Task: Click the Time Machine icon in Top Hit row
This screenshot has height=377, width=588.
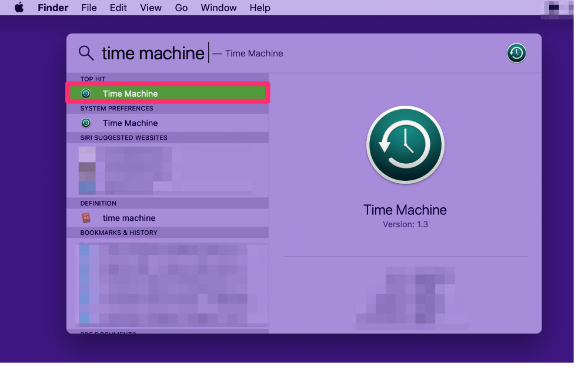Action: [x=86, y=93]
